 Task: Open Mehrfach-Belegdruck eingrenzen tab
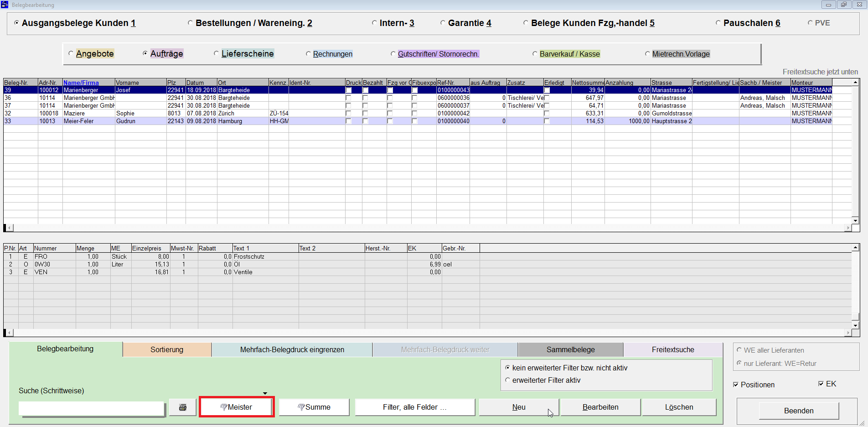click(292, 350)
